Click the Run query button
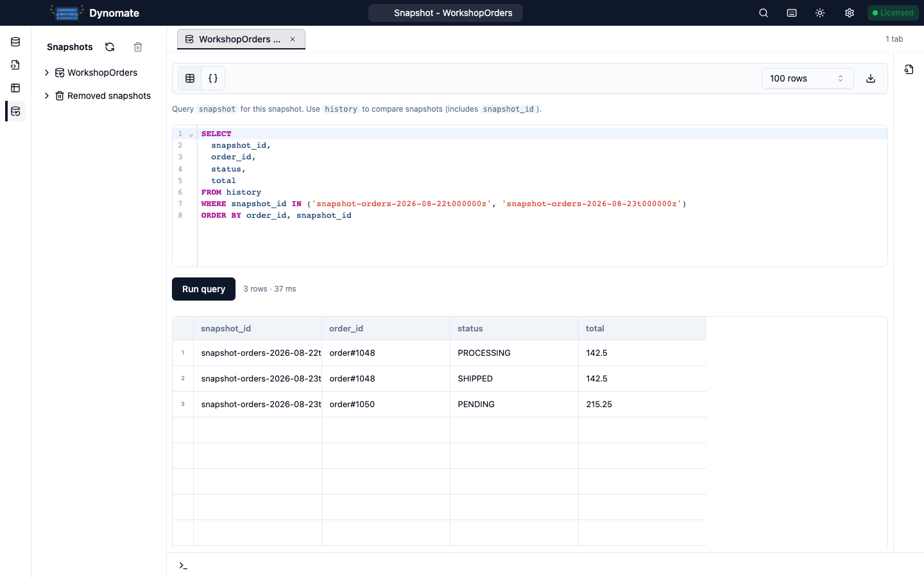 point(203,289)
